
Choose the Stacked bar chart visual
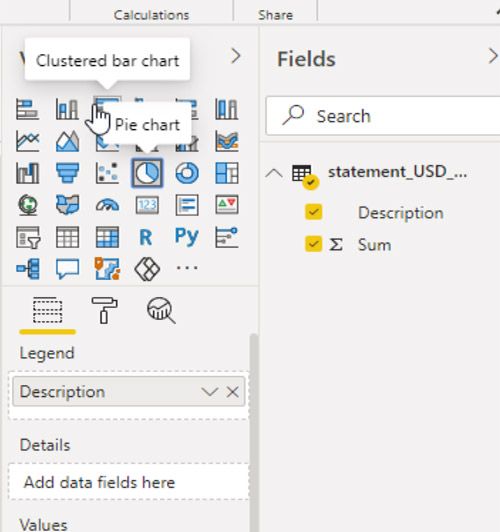pos(27,109)
